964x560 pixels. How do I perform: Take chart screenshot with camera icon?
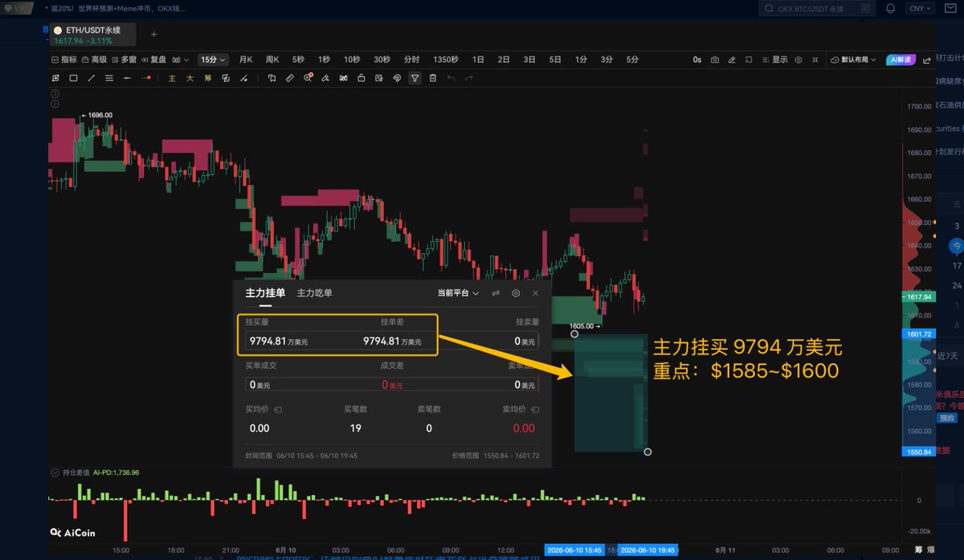click(x=715, y=59)
